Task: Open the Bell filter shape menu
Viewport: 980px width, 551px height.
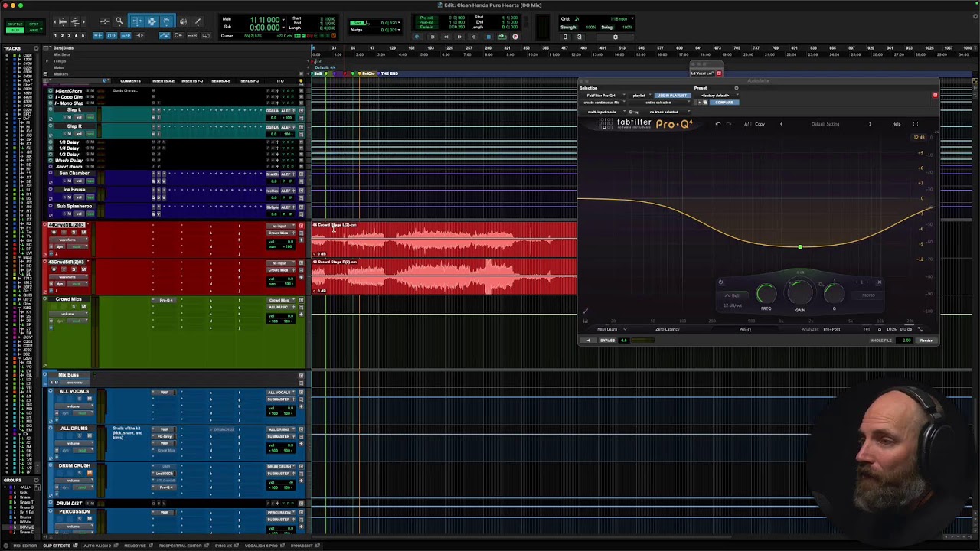Action: click(733, 296)
